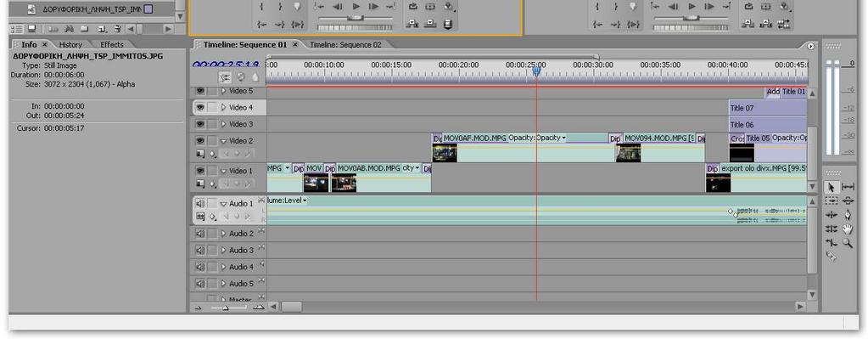
Task: Click Set Display Style icon on Audio 1
Action: coord(200,216)
